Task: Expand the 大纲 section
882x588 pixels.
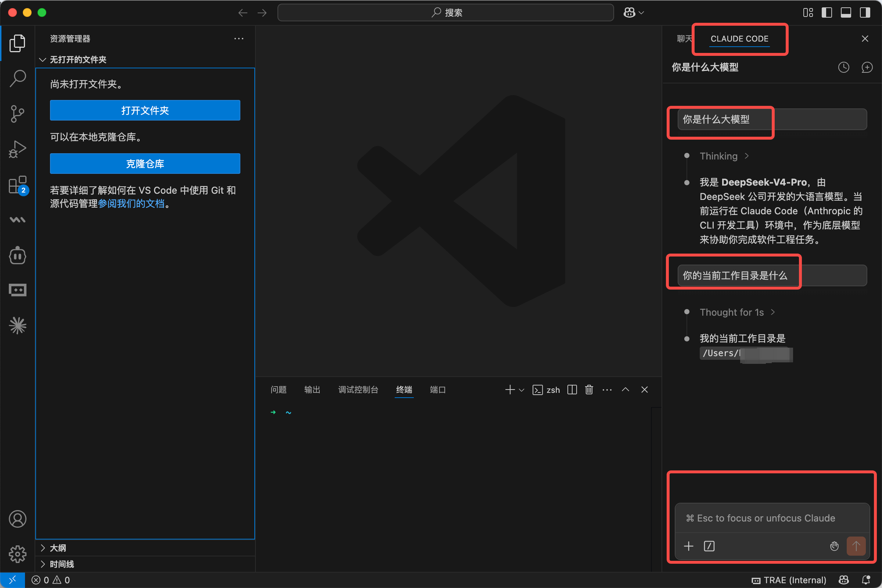Action: click(x=146, y=548)
